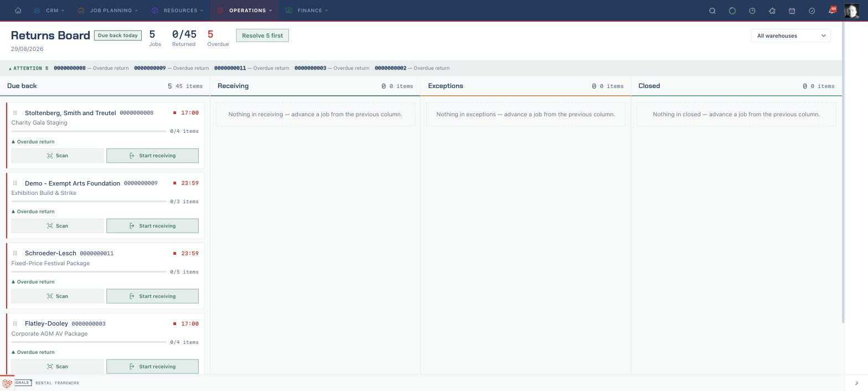Open Demo - Exempt Arts Foundation job title

coord(73,183)
